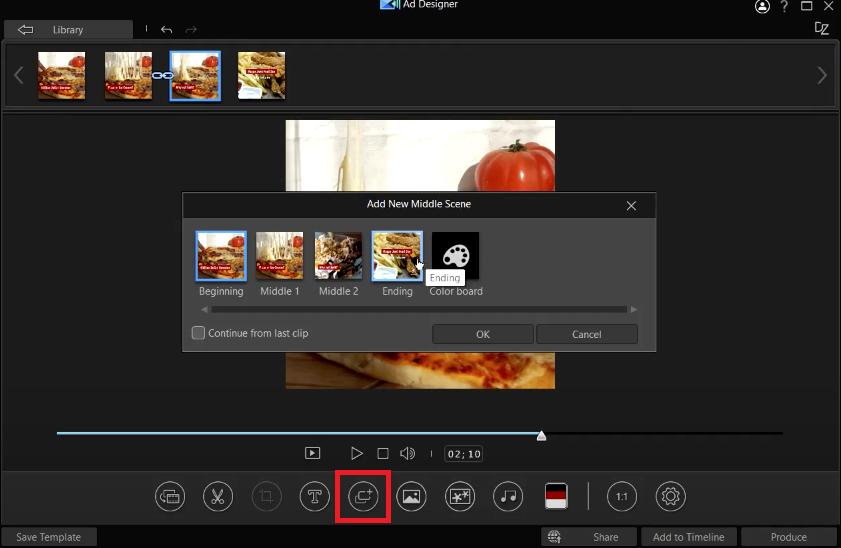
Task: Click the 1:1 aspect ratio icon
Action: point(622,497)
